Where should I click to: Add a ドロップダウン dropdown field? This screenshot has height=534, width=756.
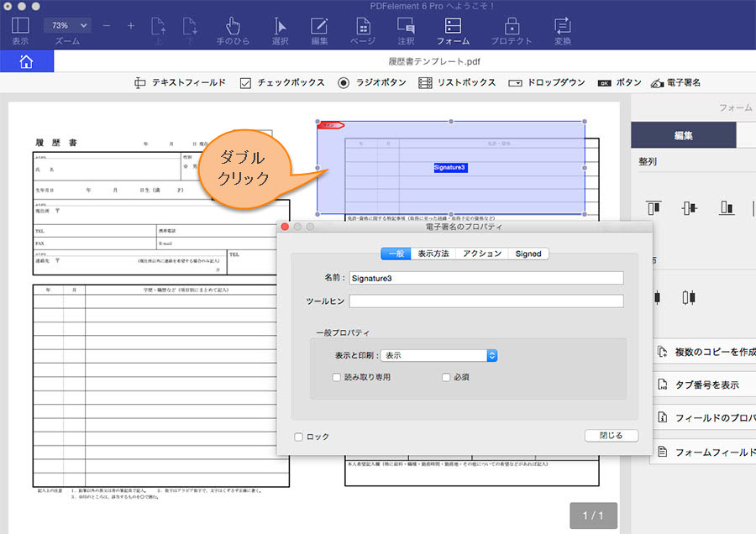[547, 83]
